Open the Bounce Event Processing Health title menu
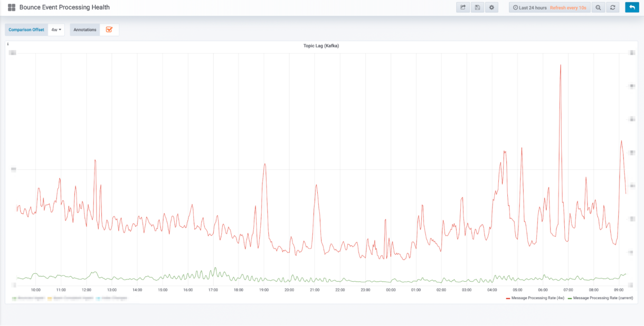This screenshot has width=644, height=326. point(64,7)
